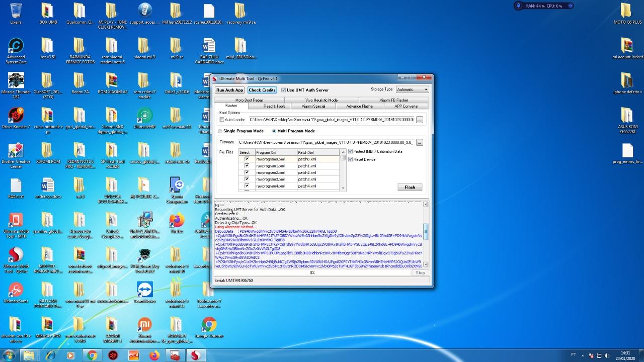The width and height of the screenshot is (644, 362).
Task: Open Driver Booster 7 desktop icon
Action: tap(16, 118)
